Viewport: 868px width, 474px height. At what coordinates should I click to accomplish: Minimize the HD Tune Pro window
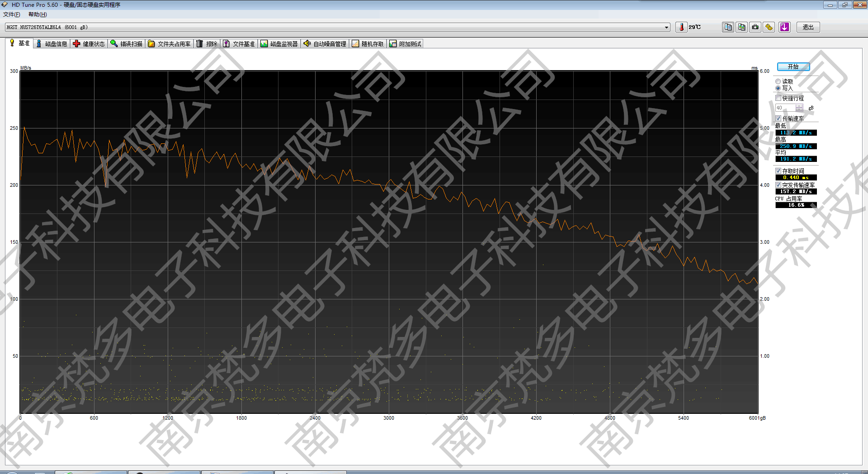(x=830, y=5)
